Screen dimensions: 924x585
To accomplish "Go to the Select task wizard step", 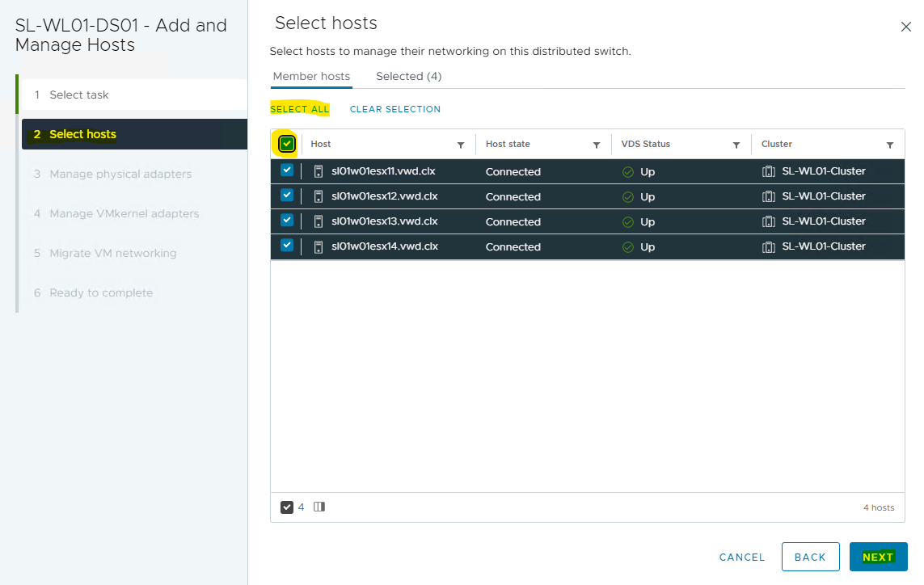I will click(78, 95).
